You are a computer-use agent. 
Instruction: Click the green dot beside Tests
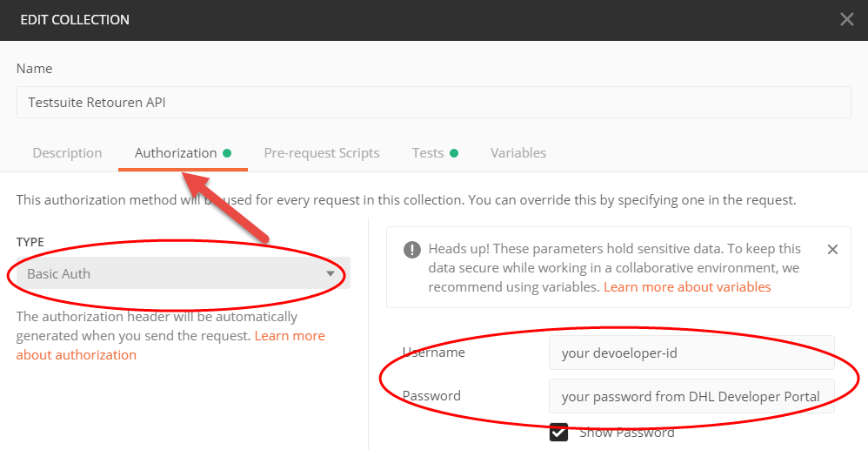455,153
